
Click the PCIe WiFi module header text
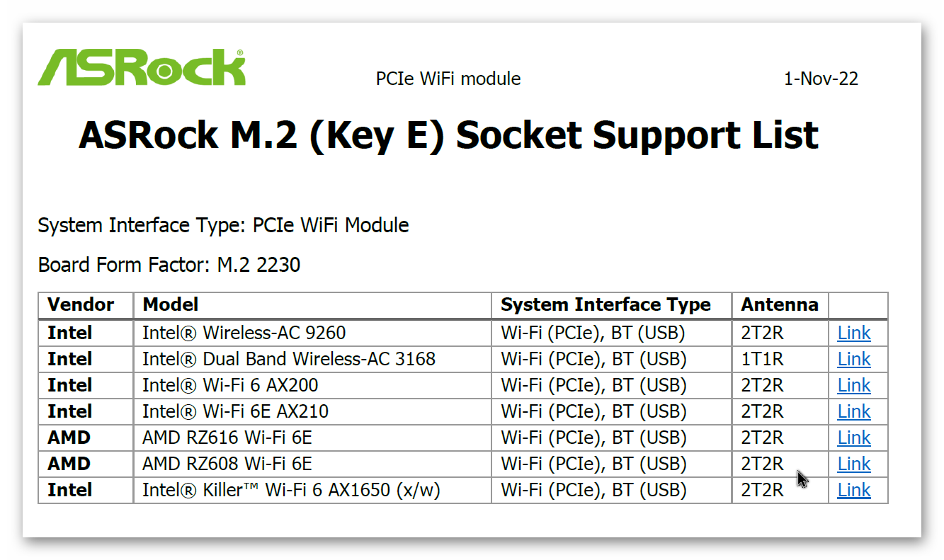click(448, 79)
